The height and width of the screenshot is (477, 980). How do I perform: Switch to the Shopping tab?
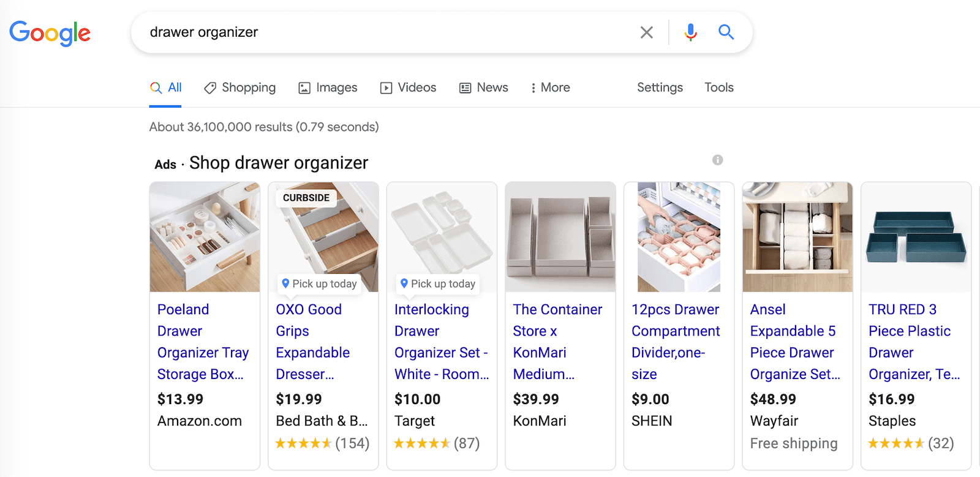pyautogui.click(x=239, y=88)
